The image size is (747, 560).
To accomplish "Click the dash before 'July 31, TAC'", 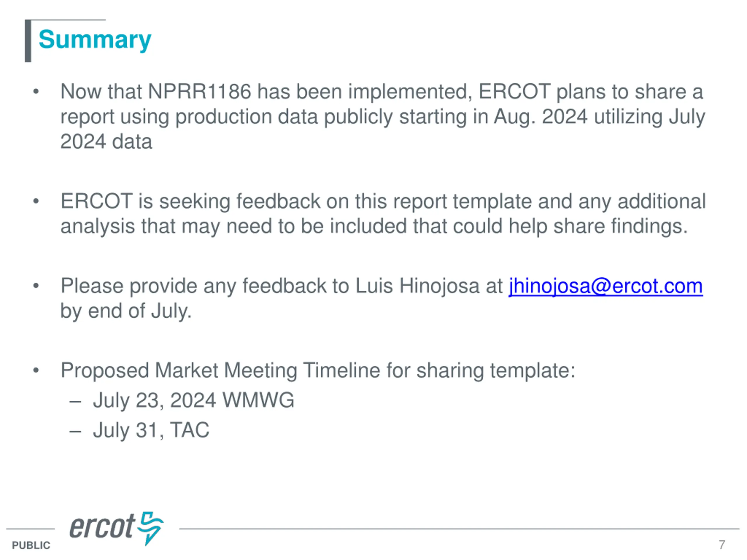I will [x=75, y=431].
